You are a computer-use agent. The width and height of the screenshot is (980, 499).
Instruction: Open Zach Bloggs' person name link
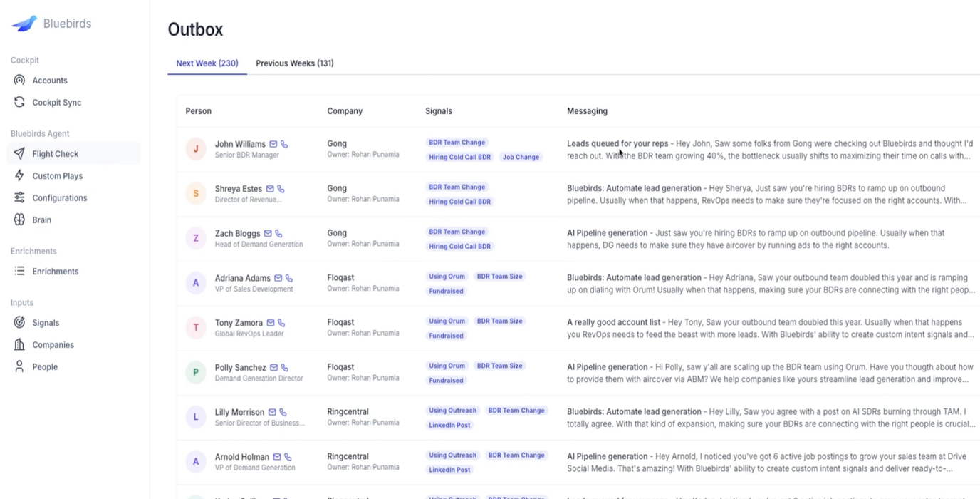point(237,234)
